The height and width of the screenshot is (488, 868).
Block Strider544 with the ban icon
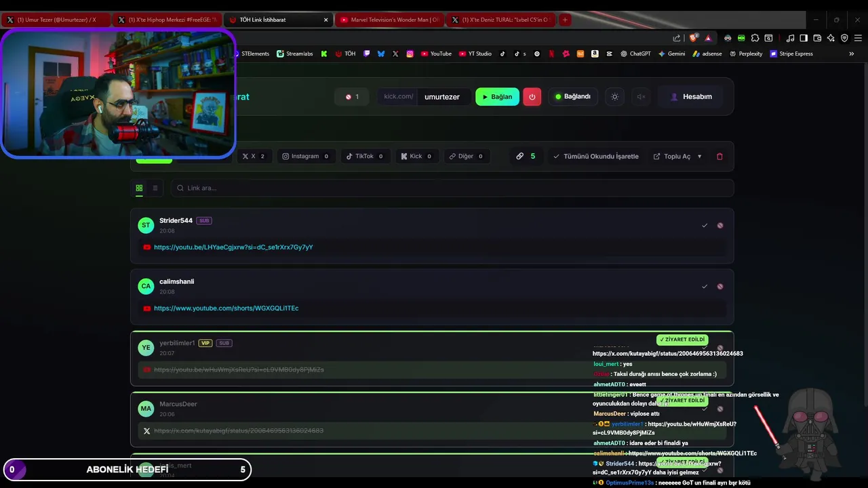(720, 225)
